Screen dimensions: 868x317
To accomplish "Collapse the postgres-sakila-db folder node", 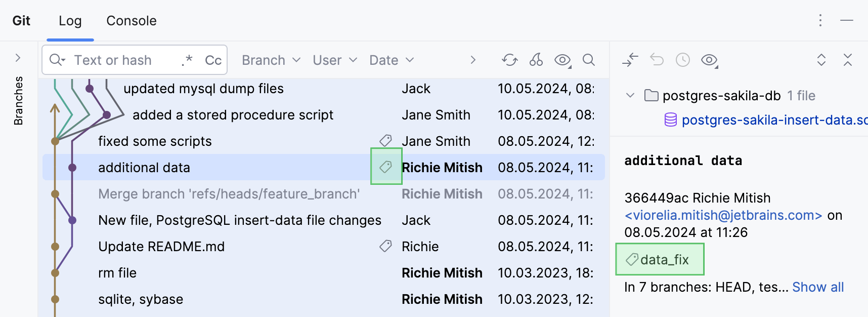I will [630, 95].
